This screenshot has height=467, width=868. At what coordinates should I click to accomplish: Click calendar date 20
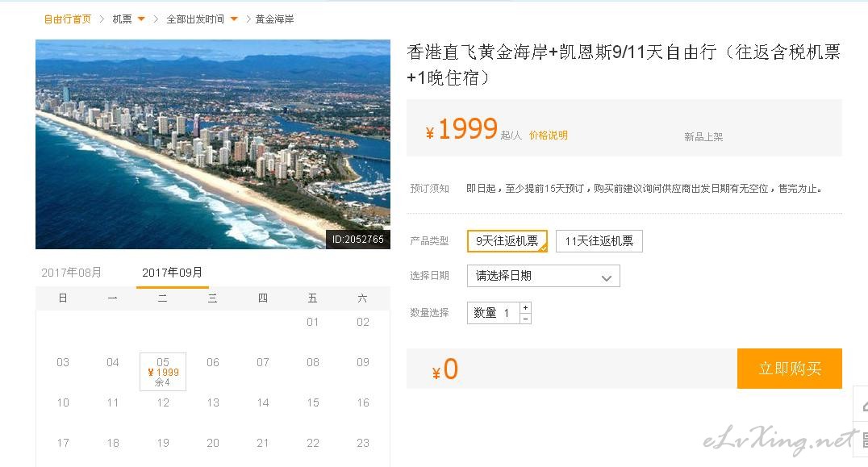coord(213,444)
